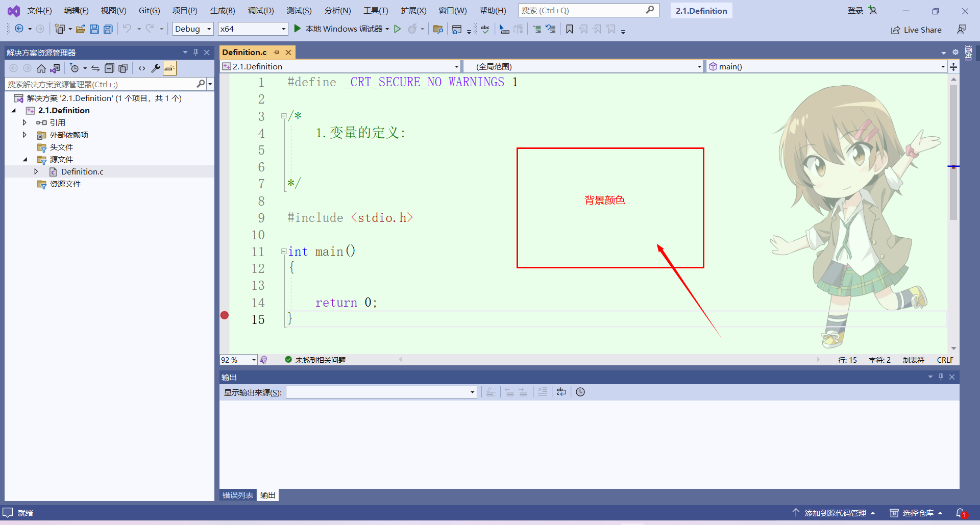Click the 登录 sign-in link
The height and width of the screenshot is (525, 980).
click(x=855, y=11)
